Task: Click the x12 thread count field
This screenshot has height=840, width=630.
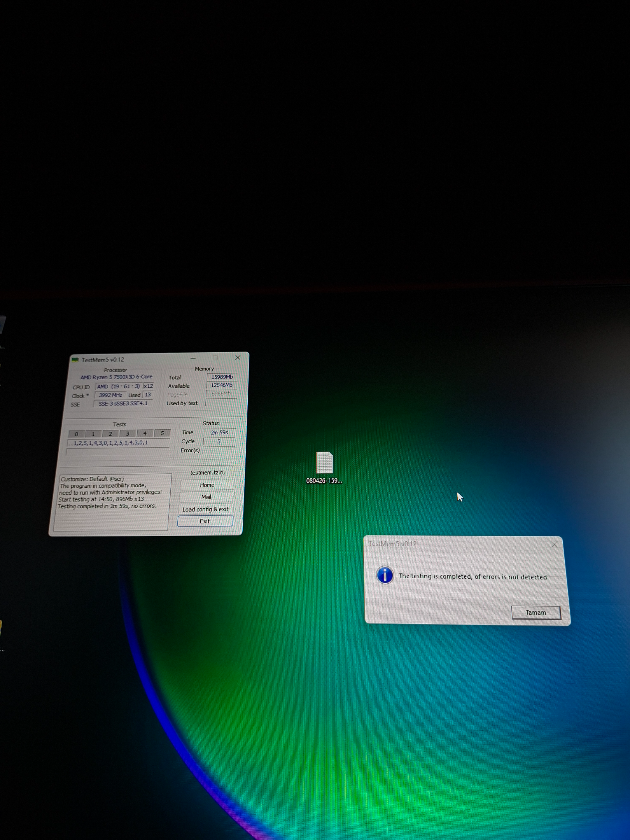Action: [x=148, y=386]
